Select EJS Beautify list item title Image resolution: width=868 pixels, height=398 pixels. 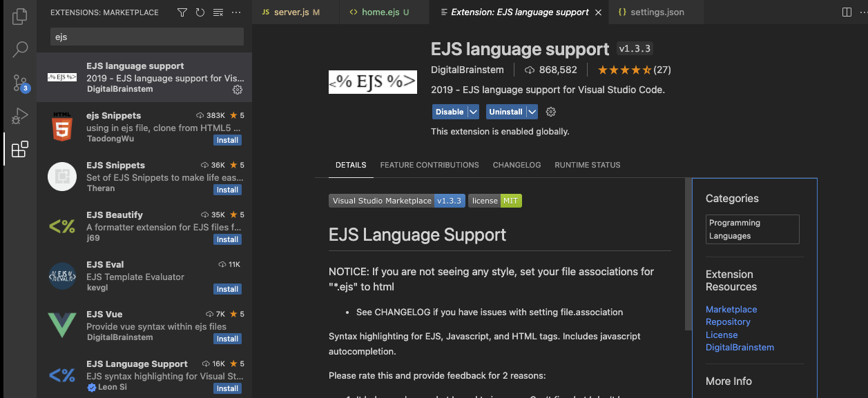pyautogui.click(x=115, y=215)
